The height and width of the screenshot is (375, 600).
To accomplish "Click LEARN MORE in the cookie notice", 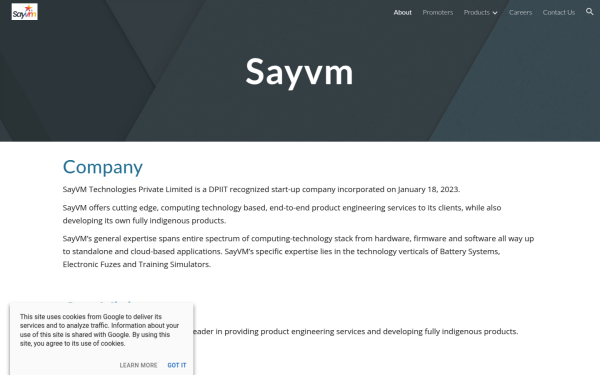I will (139, 365).
